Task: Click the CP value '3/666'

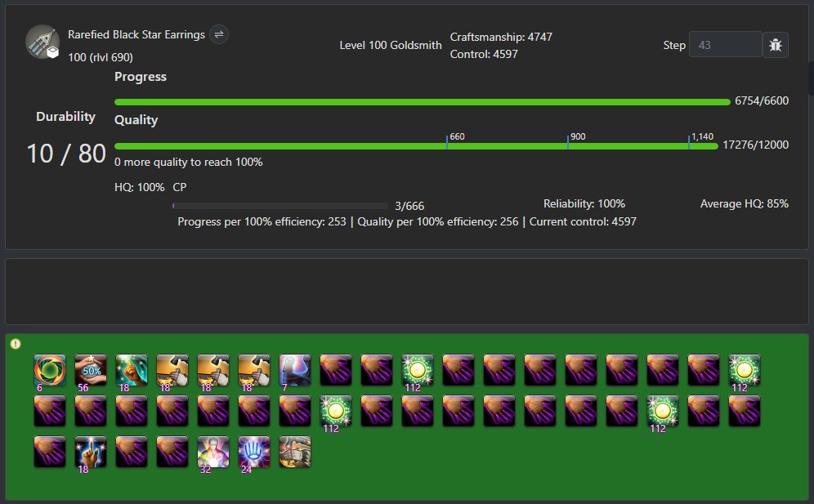Action: coord(409,206)
